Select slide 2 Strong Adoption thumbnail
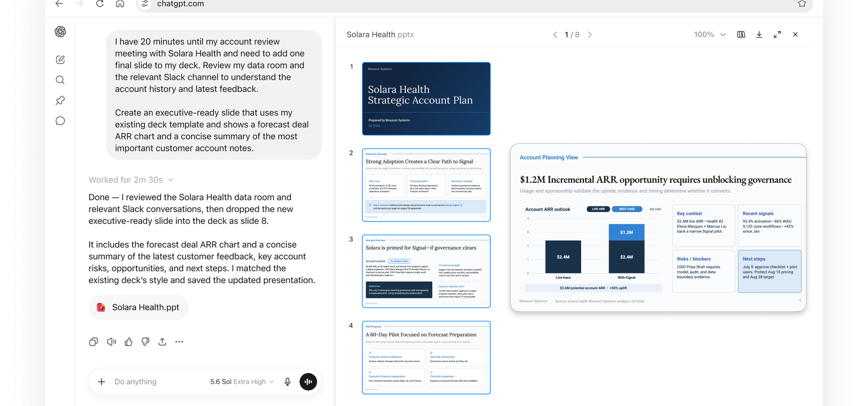 pyautogui.click(x=426, y=185)
